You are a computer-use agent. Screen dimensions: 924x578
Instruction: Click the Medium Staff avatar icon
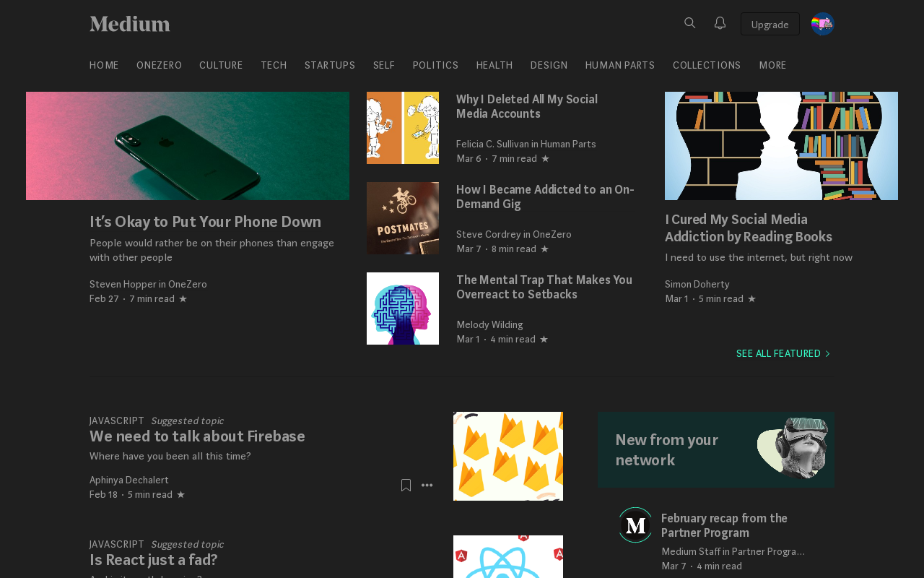point(635,525)
